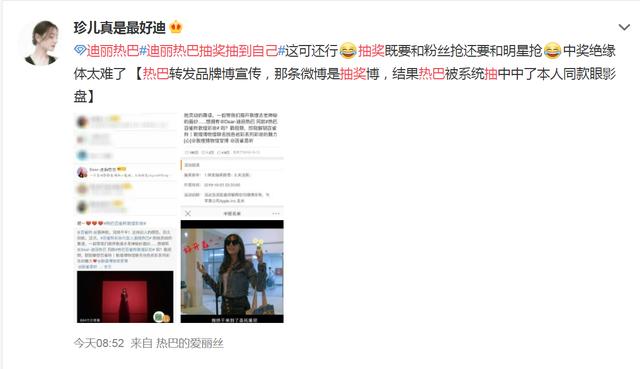This screenshot has width=640, height=369.
Task: Click the source link 热巴的爱丽丝
Action: (190, 343)
